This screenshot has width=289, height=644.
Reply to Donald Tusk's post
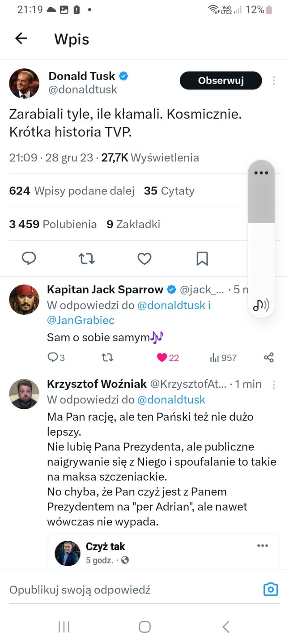click(29, 258)
